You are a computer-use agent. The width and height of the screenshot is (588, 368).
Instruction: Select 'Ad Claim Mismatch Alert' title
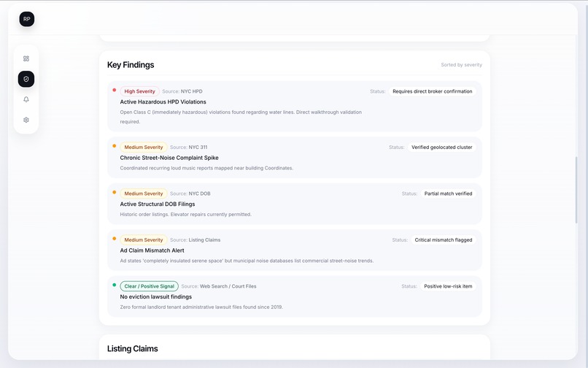click(152, 250)
